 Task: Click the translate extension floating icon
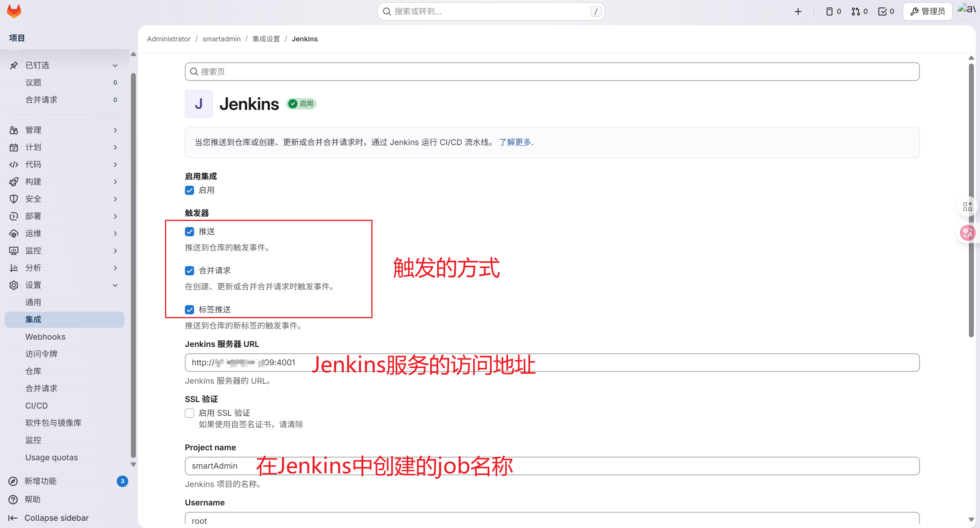[967, 232]
